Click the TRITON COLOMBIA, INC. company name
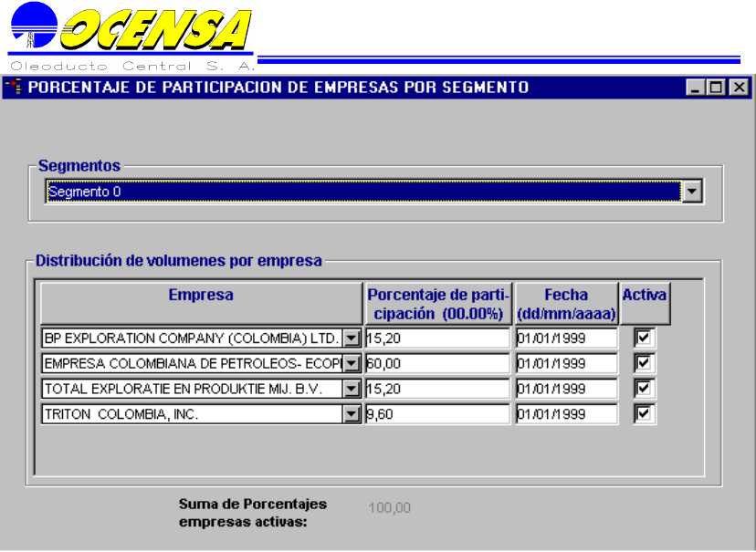This screenshot has width=756, height=552. (121, 414)
